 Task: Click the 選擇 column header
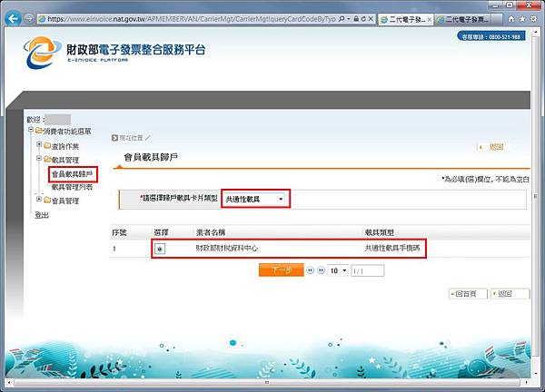point(162,232)
